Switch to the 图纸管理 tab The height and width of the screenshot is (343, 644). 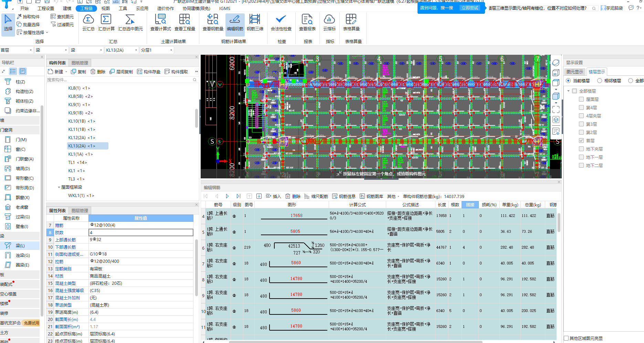[80, 63]
